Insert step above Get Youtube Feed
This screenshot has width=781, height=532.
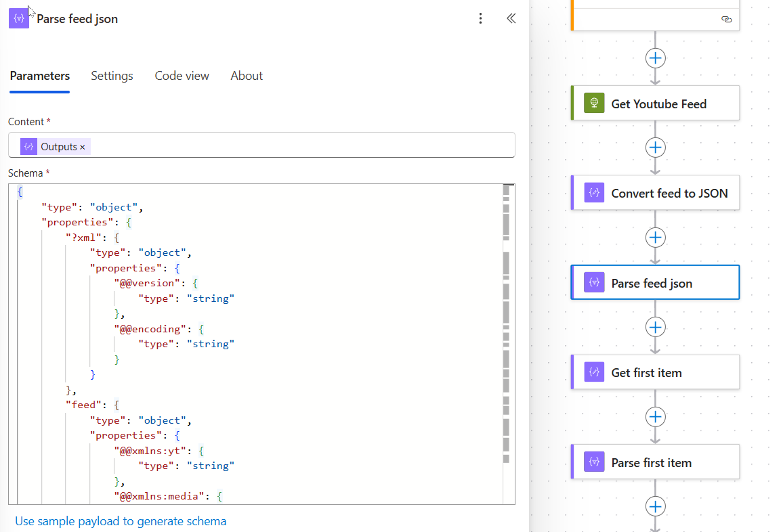click(655, 58)
